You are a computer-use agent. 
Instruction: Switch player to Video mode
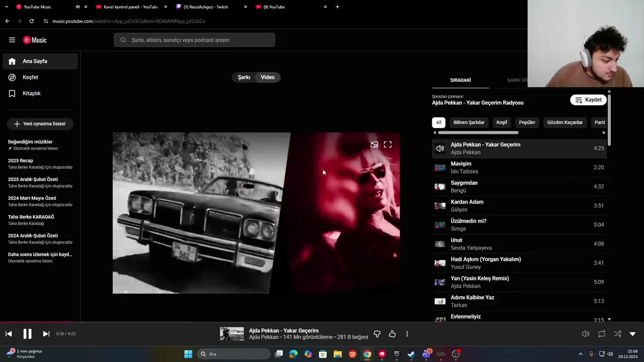coord(268,77)
